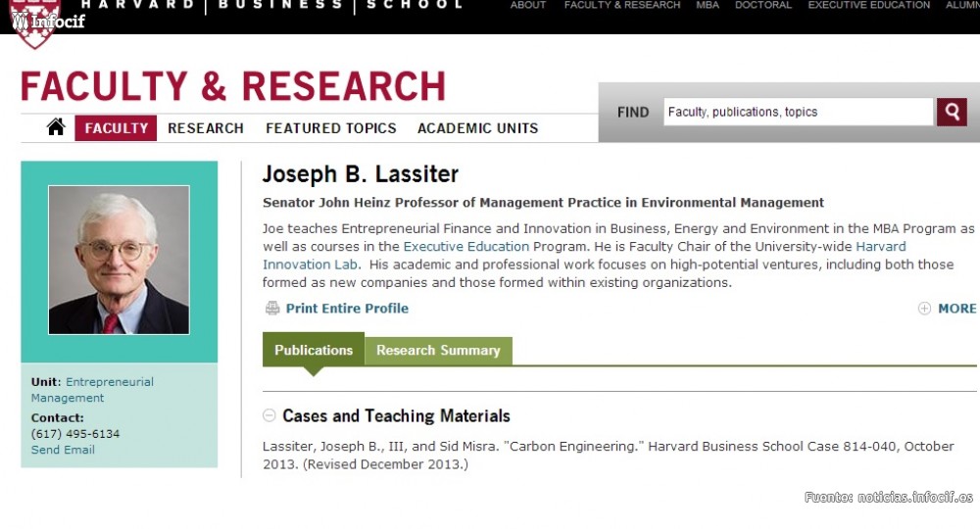Open the Entrepreneurial Management unit link
Screen dimensions: 980x529
pyautogui.click(x=109, y=382)
